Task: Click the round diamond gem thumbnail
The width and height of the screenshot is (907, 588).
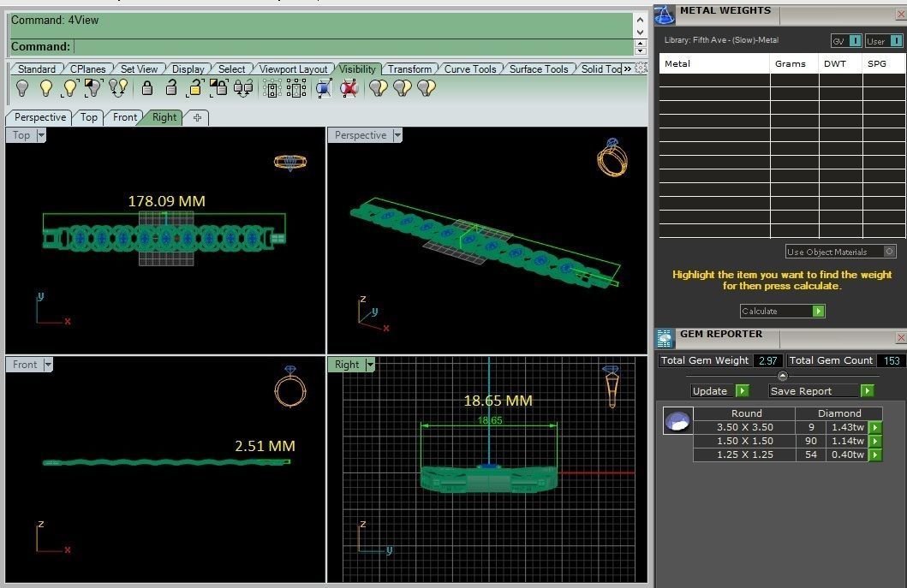Action: 677,420
